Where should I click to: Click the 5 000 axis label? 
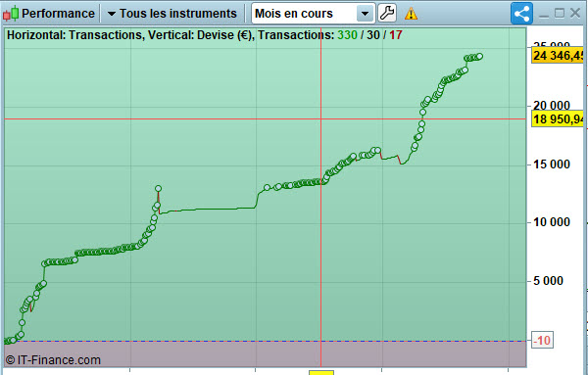tap(548, 281)
